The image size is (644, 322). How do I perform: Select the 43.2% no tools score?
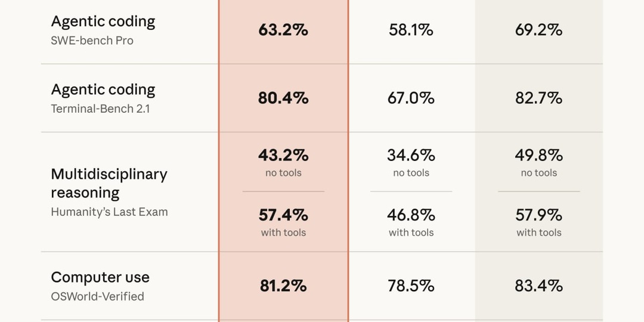[283, 155]
